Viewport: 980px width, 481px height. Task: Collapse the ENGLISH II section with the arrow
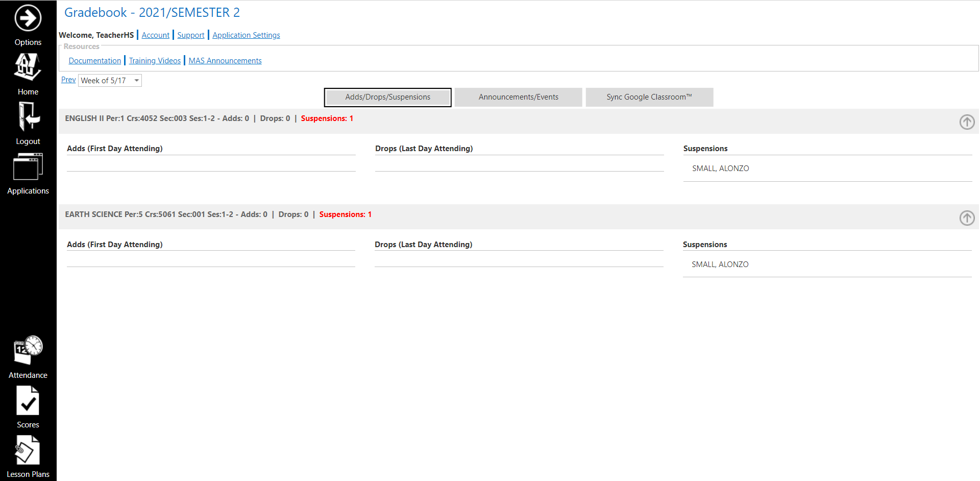pos(967,122)
